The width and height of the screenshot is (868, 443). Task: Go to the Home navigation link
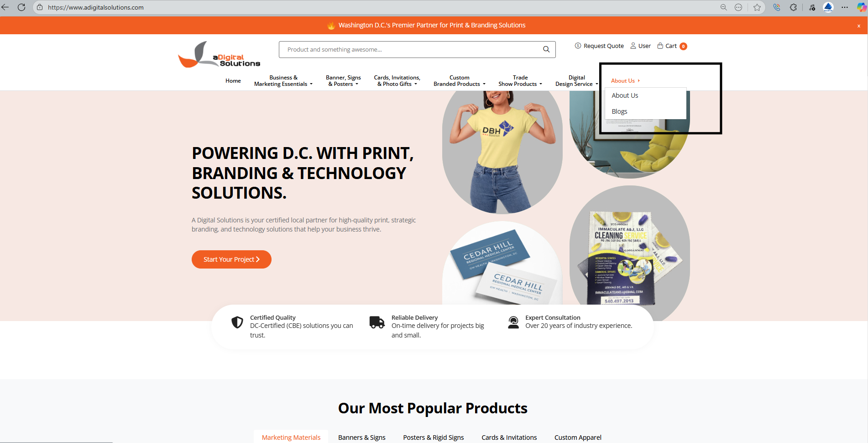point(233,81)
